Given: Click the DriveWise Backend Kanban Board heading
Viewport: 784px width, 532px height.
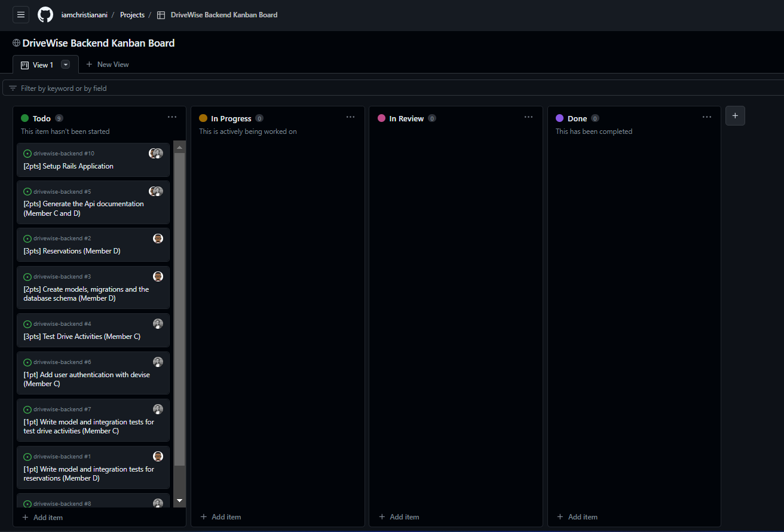Looking at the screenshot, I should coord(99,43).
